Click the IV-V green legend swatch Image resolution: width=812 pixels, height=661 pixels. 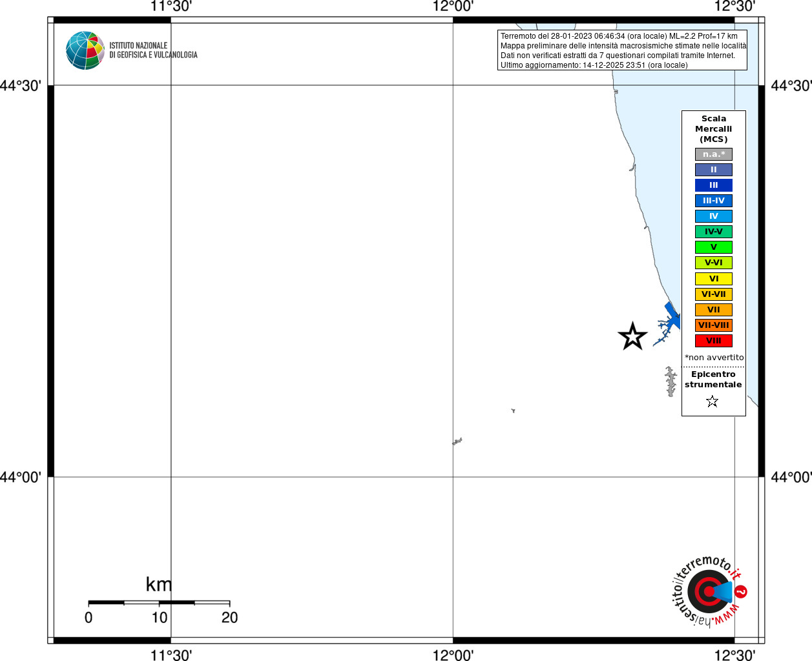pyautogui.click(x=713, y=232)
